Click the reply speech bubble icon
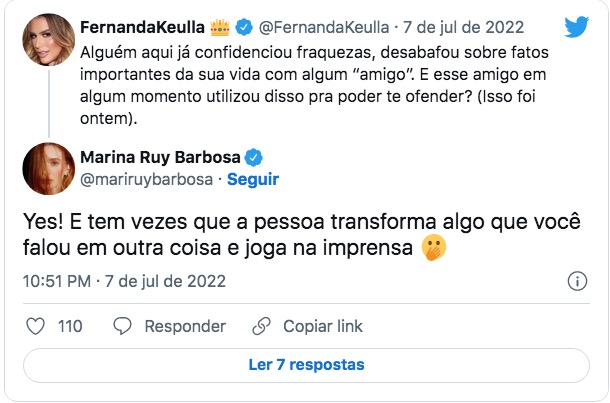Screen dimensions: 610x403 tap(123, 327)
